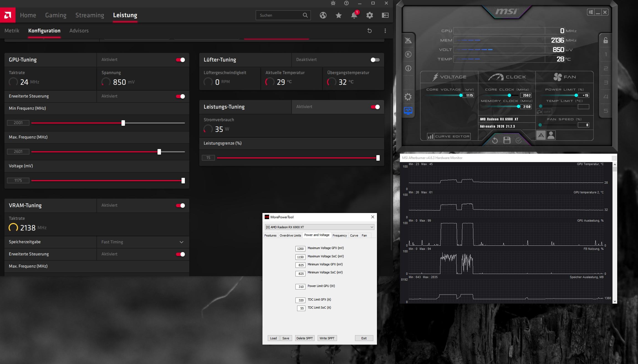Screen dimensions: 638x364
Task: Click the Load button in MorePowerTool
Action: (x=273, y=338)
